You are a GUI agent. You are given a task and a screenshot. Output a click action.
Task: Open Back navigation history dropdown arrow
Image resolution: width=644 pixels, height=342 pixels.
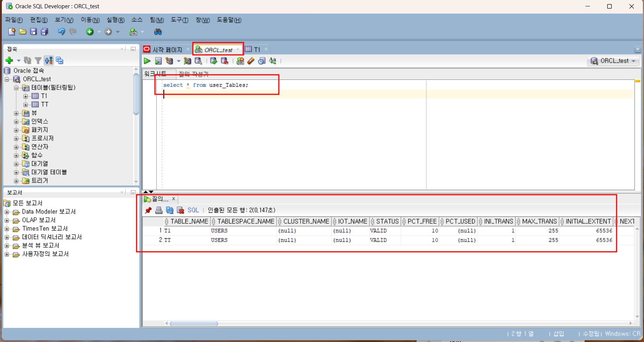[x=99, y=32]
